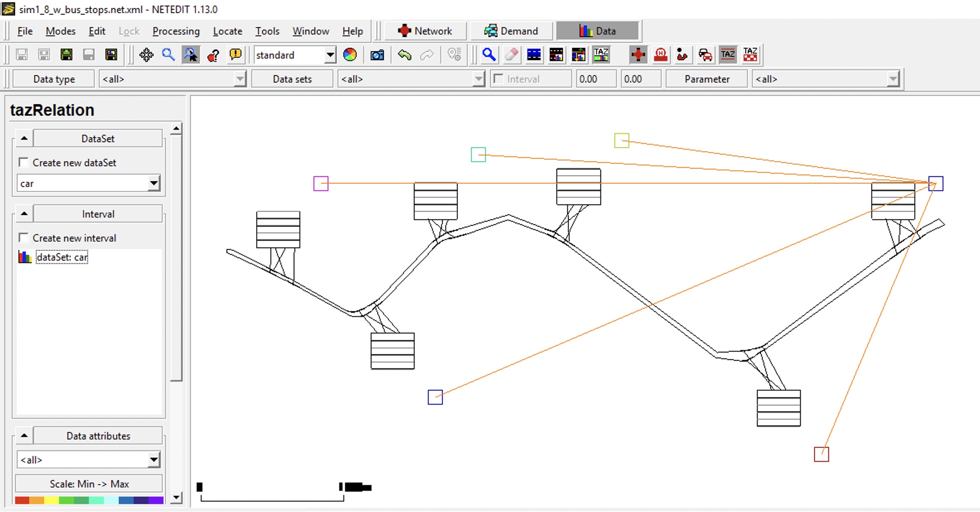Undo the last action with green arrow
This screenshot has height=512, width=980.
(x=405, y=55)
